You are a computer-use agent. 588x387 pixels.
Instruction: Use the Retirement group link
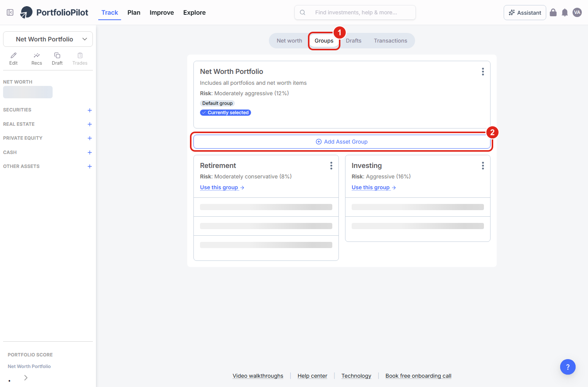coord(222,187)
